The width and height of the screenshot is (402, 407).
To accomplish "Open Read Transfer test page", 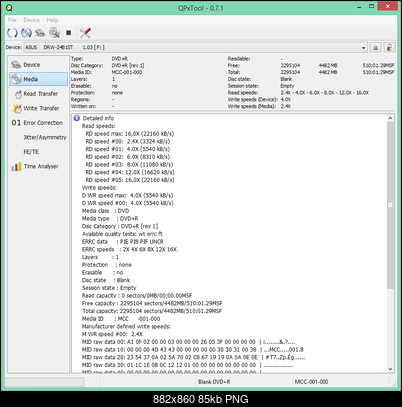I will (39, 94).
